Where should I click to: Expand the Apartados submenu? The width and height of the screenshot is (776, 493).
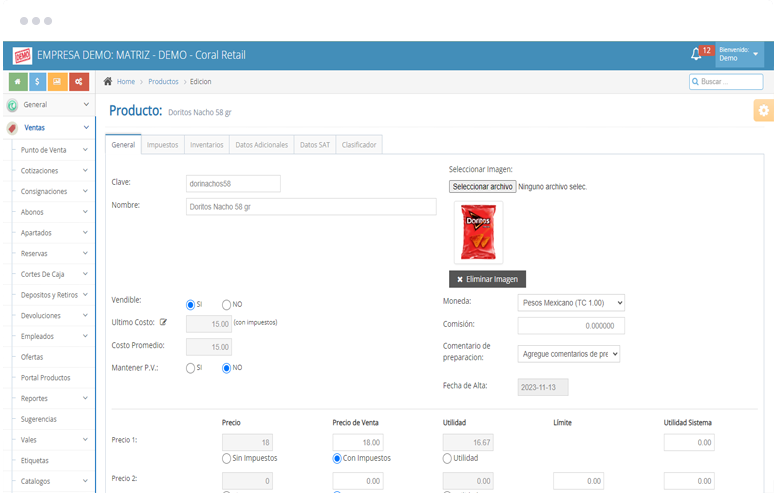85,232
